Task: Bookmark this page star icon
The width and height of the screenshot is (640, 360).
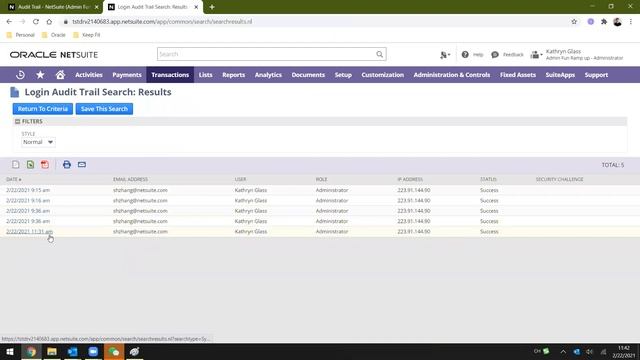Action: tap(574, 22)
